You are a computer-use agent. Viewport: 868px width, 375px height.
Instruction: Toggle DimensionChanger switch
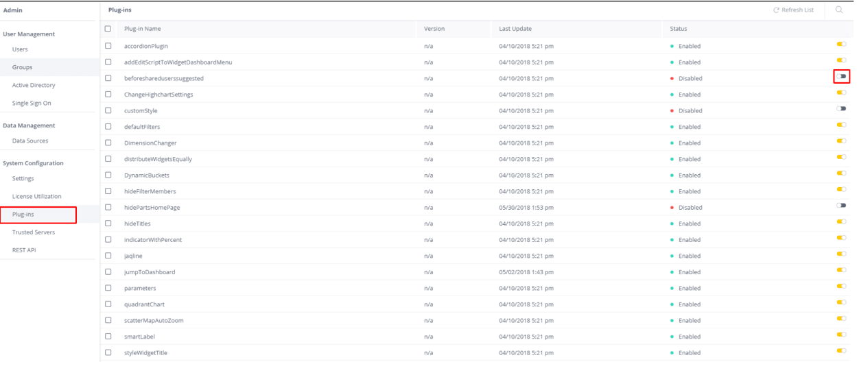coord(841,141)
